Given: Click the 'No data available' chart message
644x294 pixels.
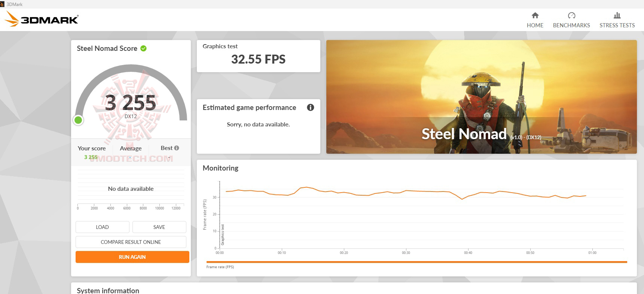Looking at the screenshot, I should coord(131,189).
